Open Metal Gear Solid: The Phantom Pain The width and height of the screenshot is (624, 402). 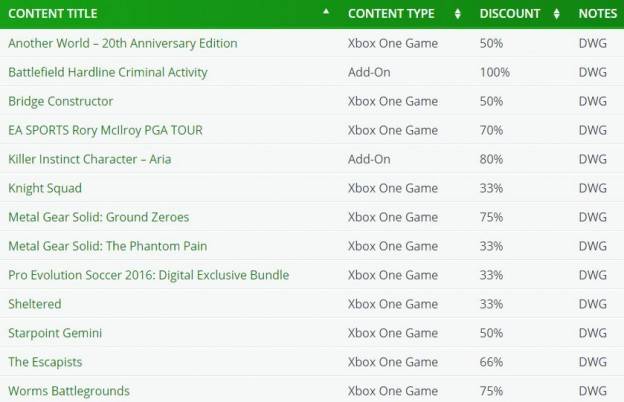point(107,246)
